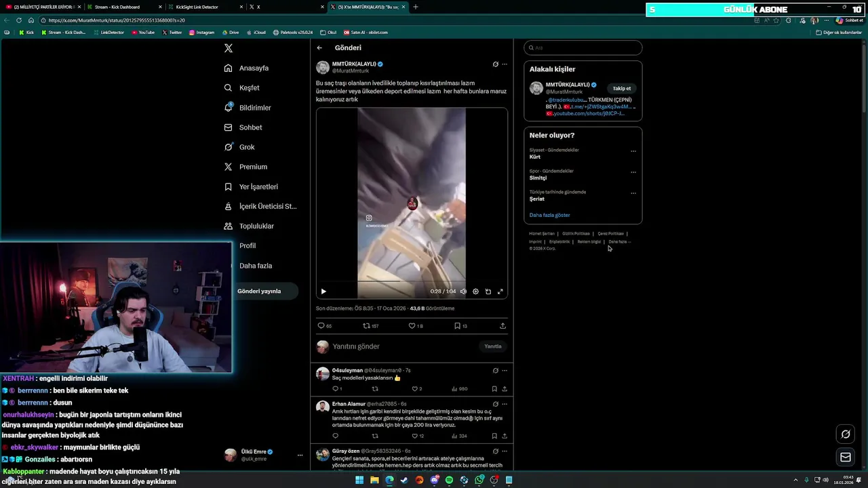Click Sohbet et Copilot button
Screen dimensions: 868x488
(x=849, y=20)
